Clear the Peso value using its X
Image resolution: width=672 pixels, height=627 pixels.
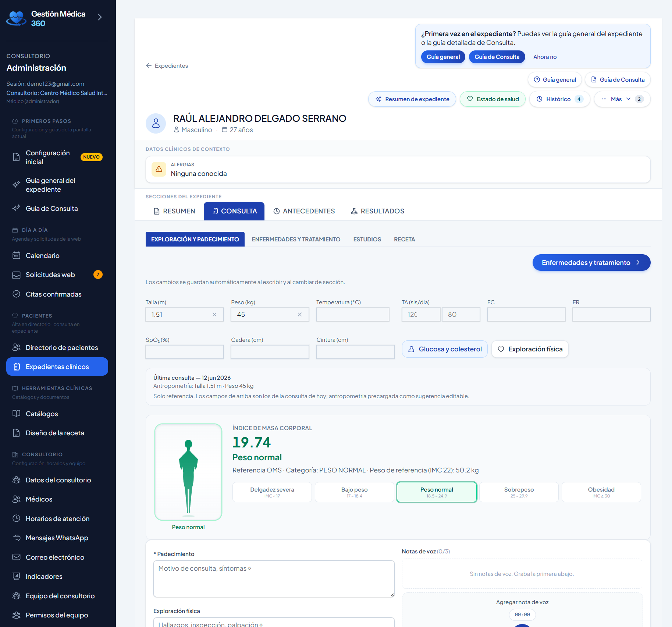(300, 315)
